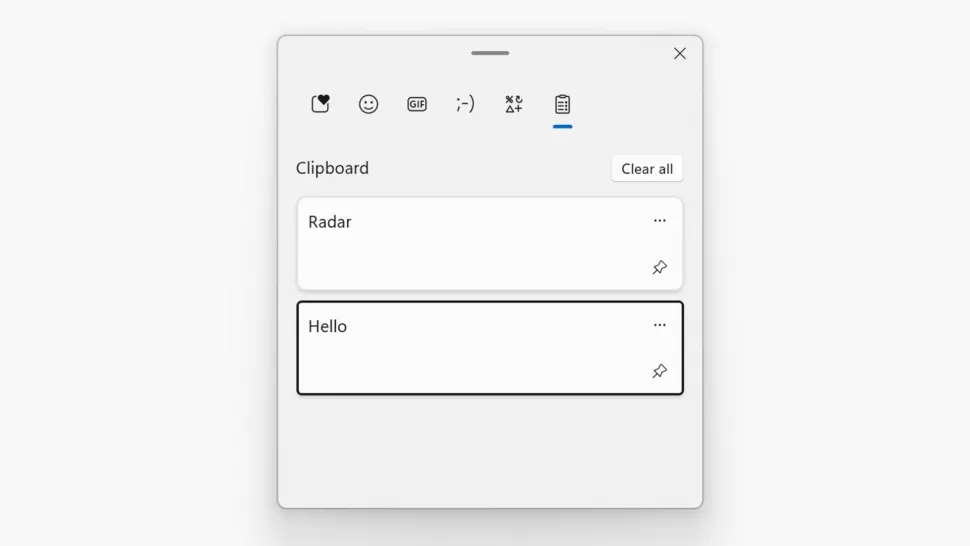This screenshot has height=546, width=970.
Task: Open more options for Hello entry
Action: 659,325
